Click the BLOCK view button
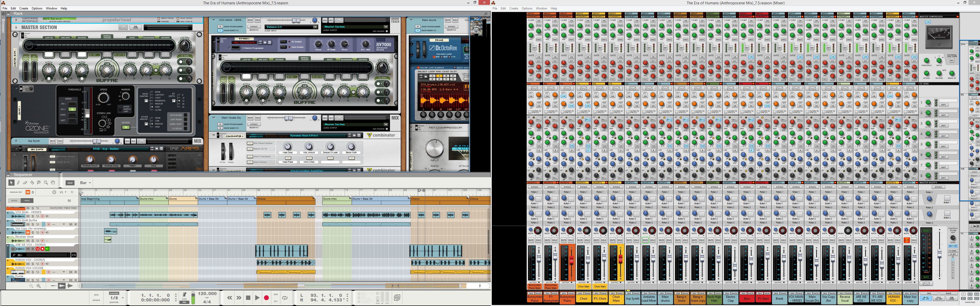This screenshot has height=306, width=980. (15, 200)
